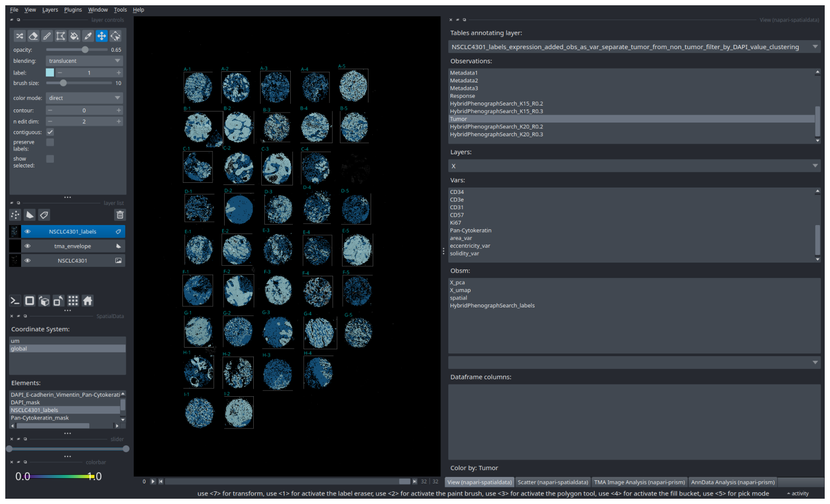Increase the label value with plus

118,73
